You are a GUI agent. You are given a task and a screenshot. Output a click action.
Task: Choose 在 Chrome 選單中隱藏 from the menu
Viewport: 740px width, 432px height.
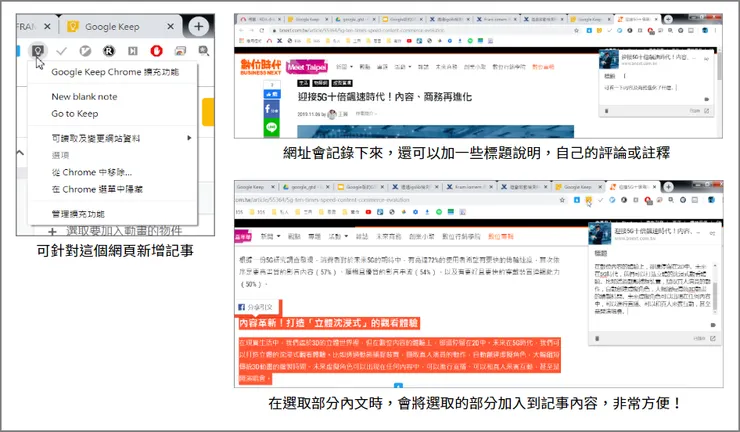(97, 189)
